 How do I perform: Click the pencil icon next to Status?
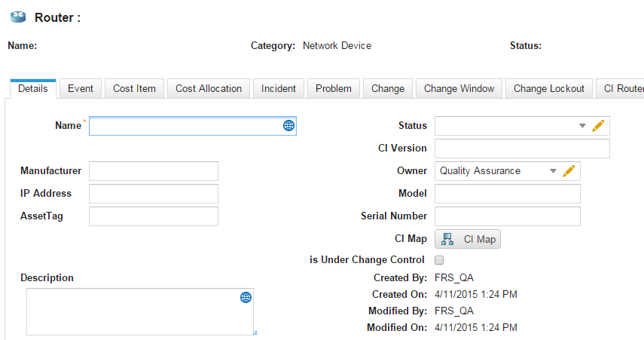pos(598,126)
